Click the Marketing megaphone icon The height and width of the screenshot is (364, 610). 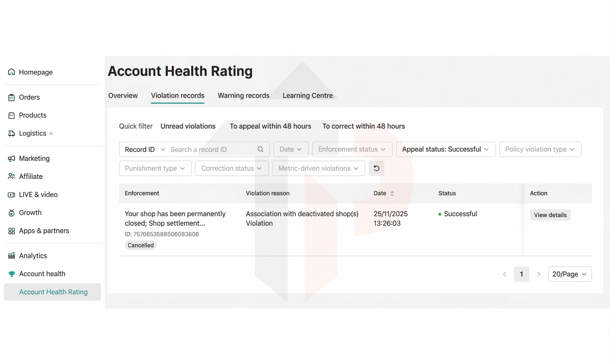(11, 159)
